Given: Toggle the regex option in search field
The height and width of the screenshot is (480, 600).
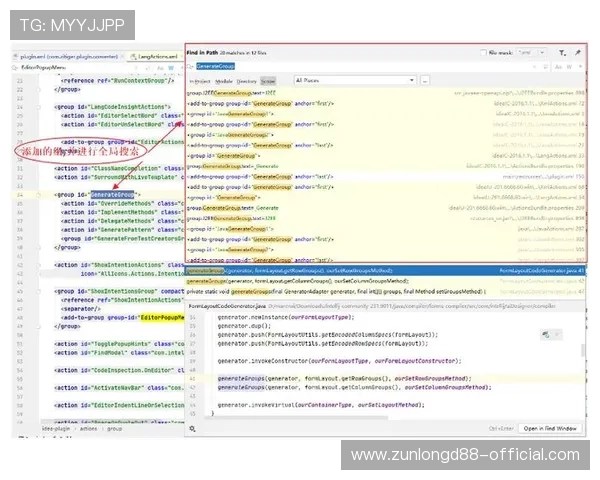Looking at the screenshot, I should pyautogui.click(x=580, y=65).
